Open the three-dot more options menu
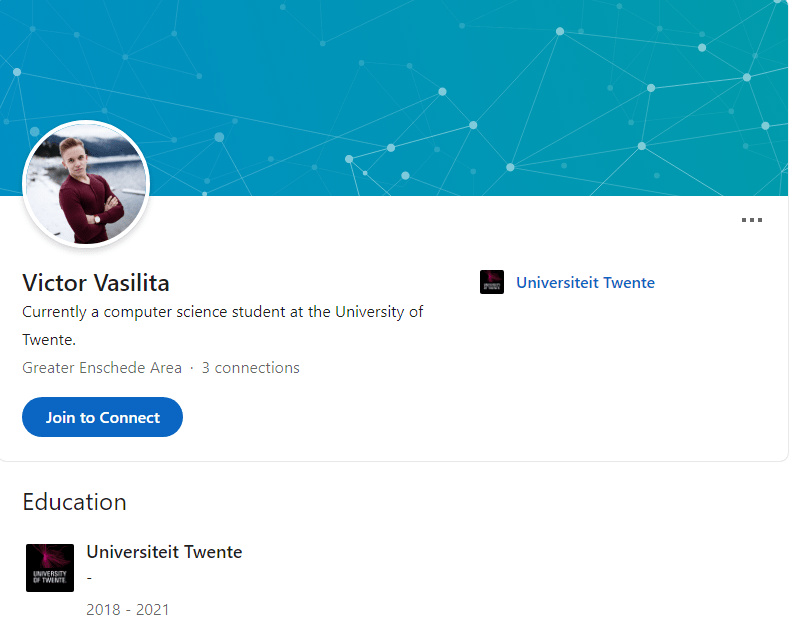Screen dimensions: 792x627 click(752, 220)
